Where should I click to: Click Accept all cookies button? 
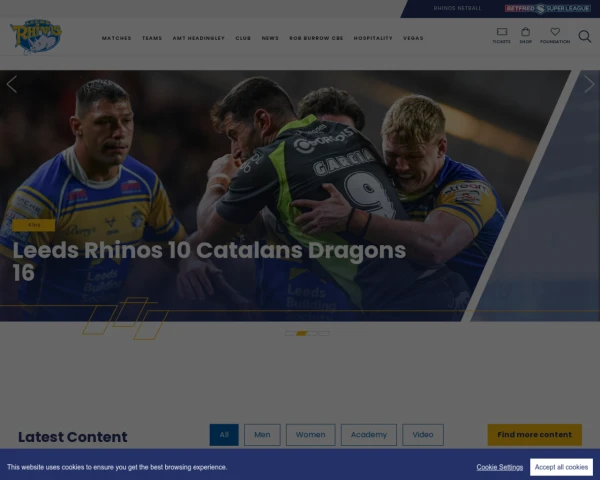pos(561,467)
